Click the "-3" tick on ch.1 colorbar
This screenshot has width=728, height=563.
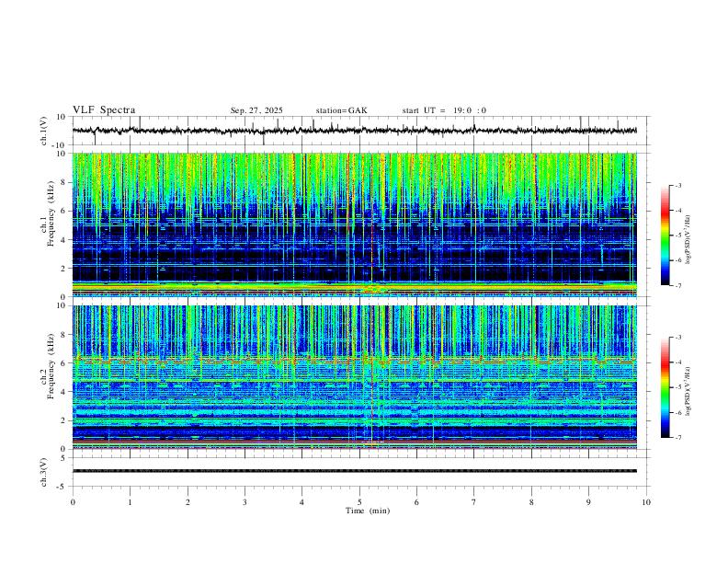point(677,186)
